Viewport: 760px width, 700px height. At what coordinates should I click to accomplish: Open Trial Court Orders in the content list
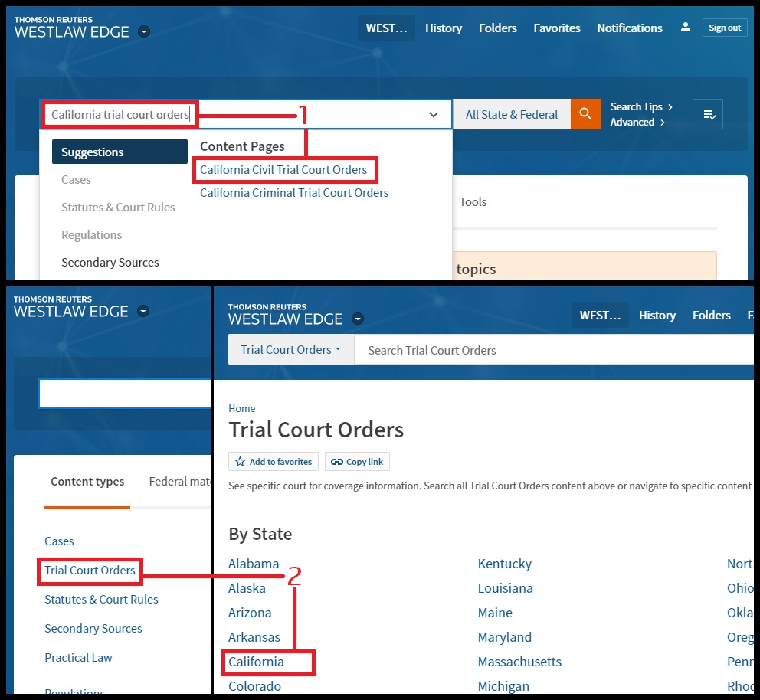coord(90,571)
